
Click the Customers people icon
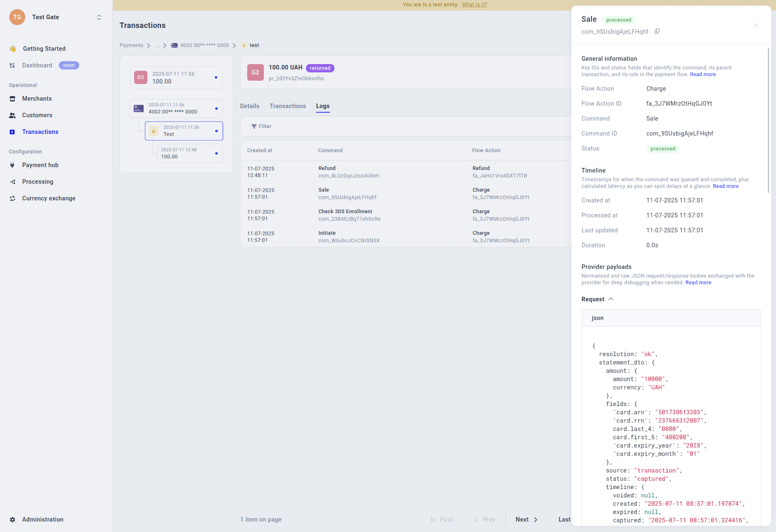[12, 115]
